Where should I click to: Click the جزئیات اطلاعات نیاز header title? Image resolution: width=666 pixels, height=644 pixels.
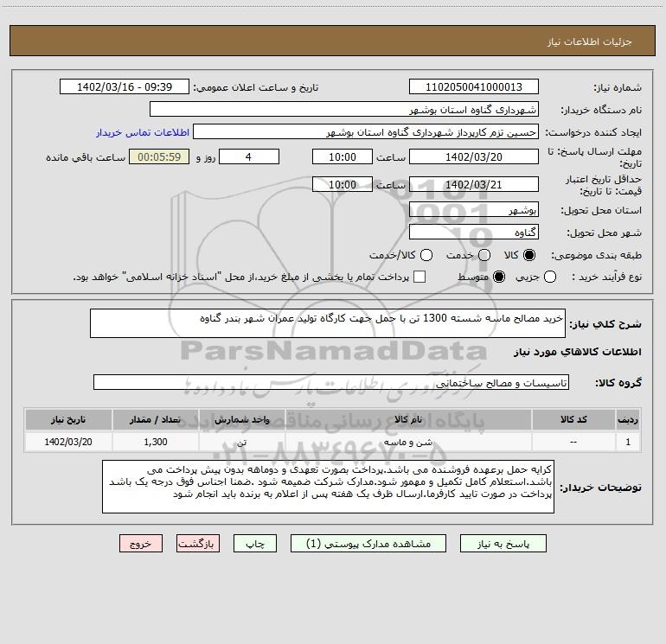pos(590,41)
